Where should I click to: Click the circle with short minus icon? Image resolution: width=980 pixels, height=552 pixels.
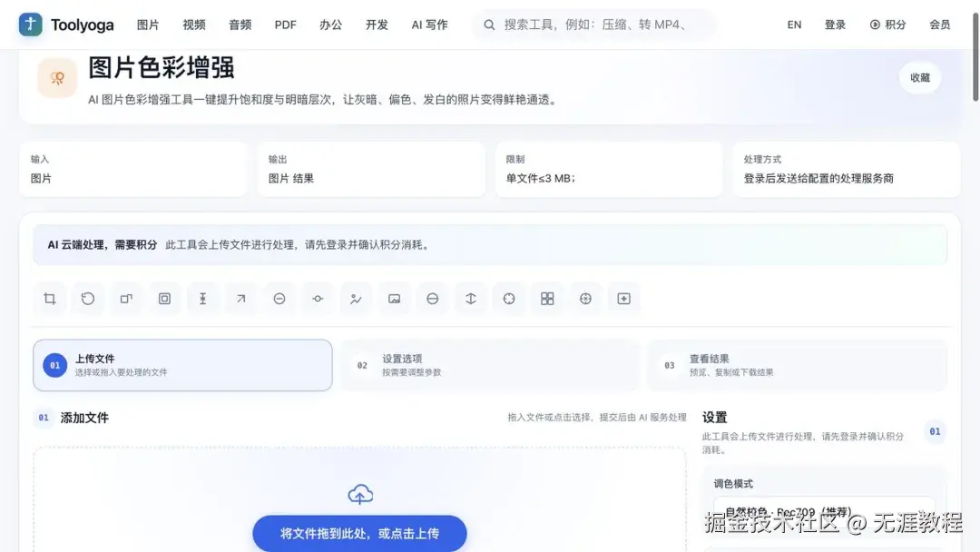[279, 299]
